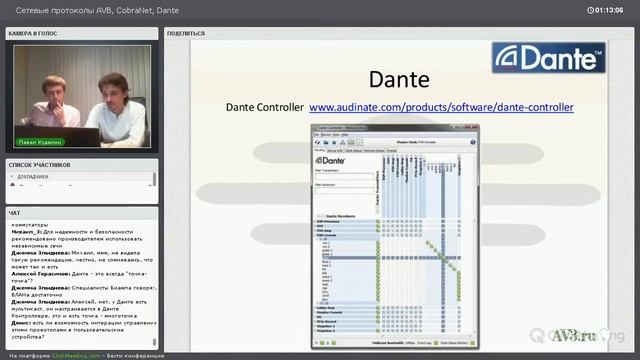Image resolution: width=640 pixels, height=360 pixels.
Task: Expand the Lobby-Amp receiver row
Action: click(315, 308)
